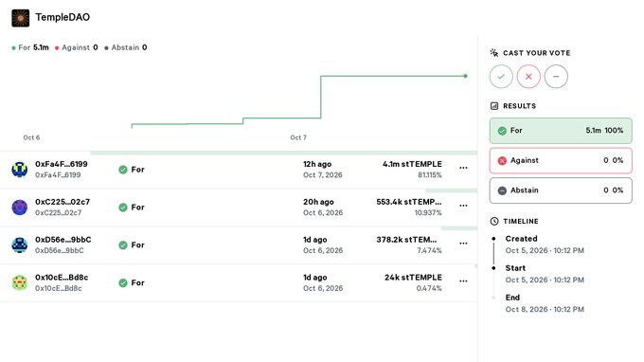Vote Abstain with the minus button
This screenshot has width=644, height=362.
click(x=556, y=77)
